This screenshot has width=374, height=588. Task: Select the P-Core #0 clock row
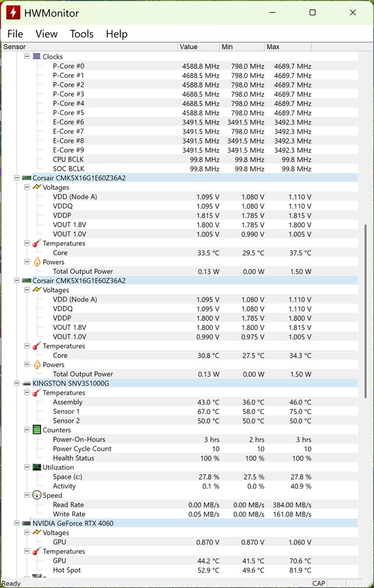point(69,66)
